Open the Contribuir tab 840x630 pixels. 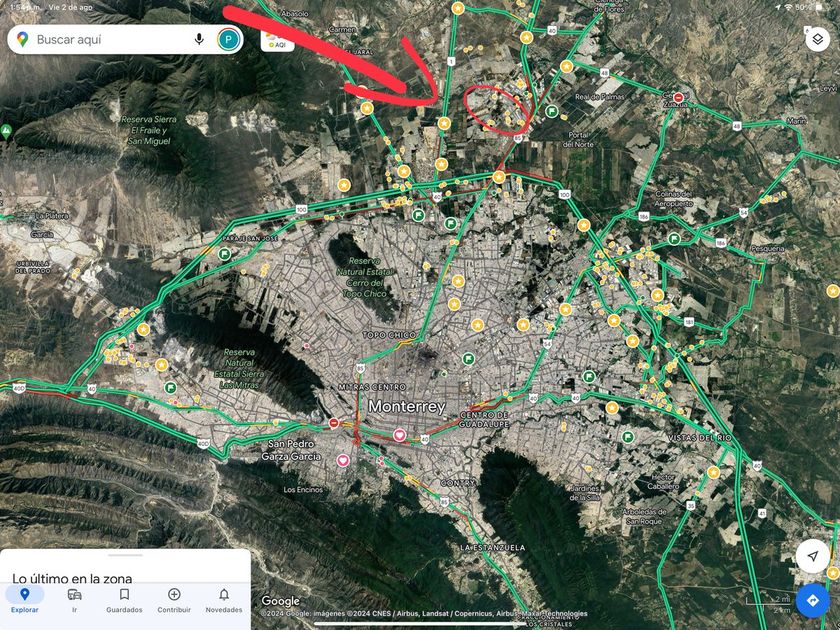(174, 600)
